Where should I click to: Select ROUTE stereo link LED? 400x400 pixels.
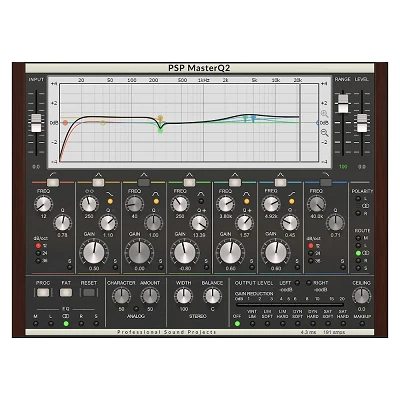pyautogui.click(x=358, y=253)
